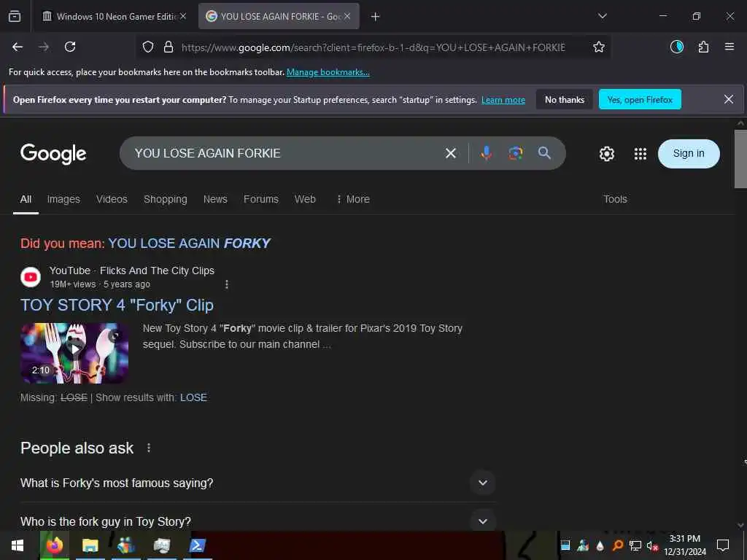Open Firefox View icon in tab bar
Image resolution: width=747 pixels, height=560 pixels.
pos(15,16)
